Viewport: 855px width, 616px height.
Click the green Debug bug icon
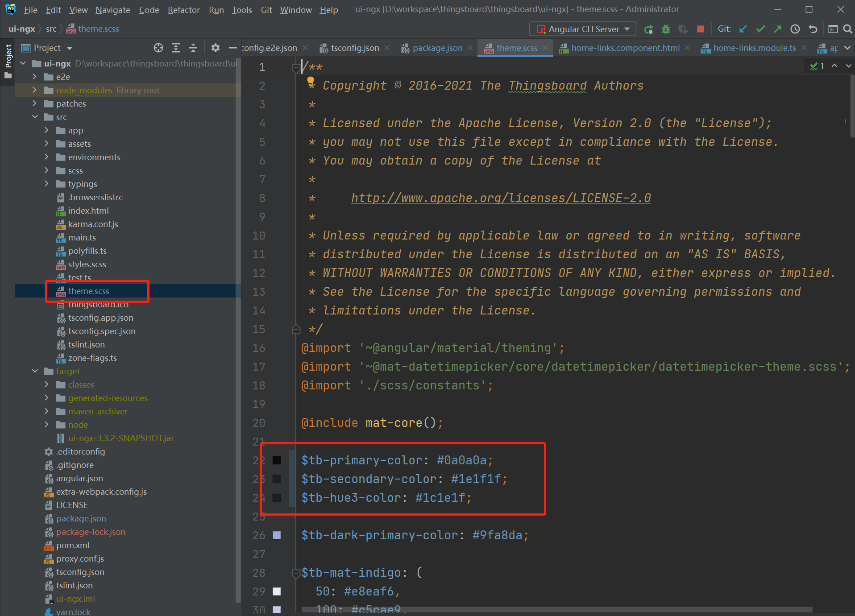pos(666,29)
